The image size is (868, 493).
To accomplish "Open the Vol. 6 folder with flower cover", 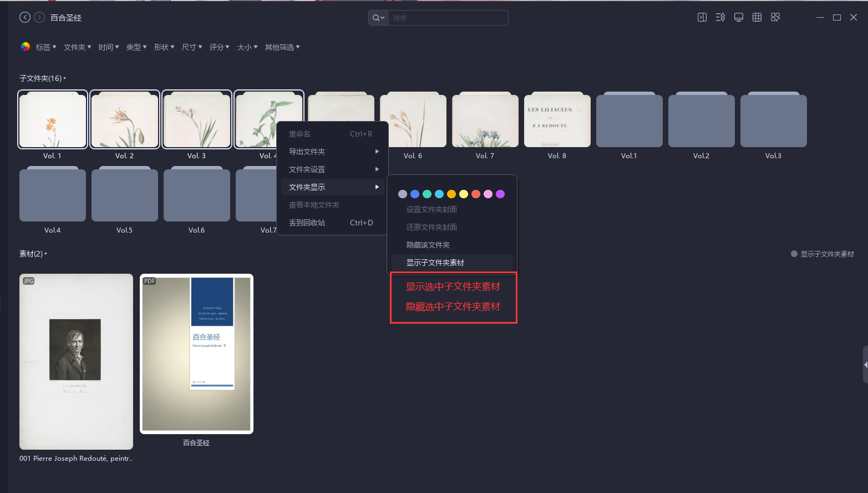I will [413, 119].
